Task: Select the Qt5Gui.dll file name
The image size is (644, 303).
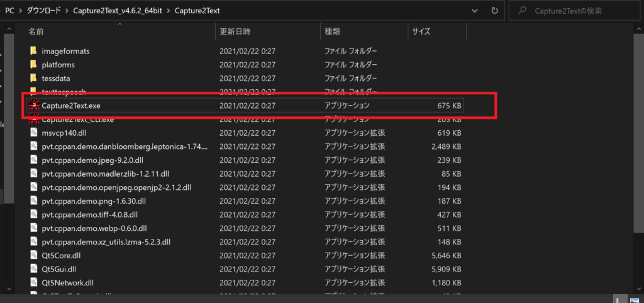Action: click(x=59, y=269)
